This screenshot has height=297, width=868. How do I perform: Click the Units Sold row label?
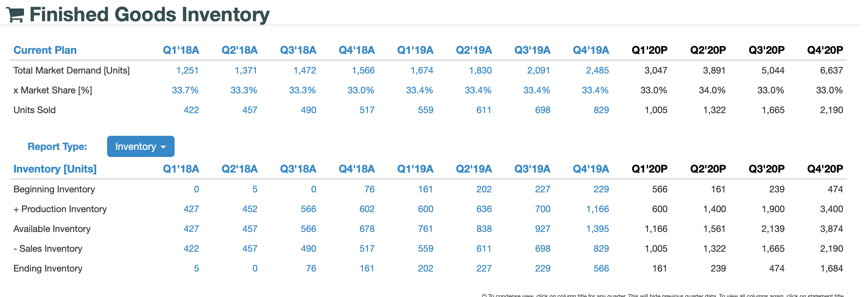34,110
